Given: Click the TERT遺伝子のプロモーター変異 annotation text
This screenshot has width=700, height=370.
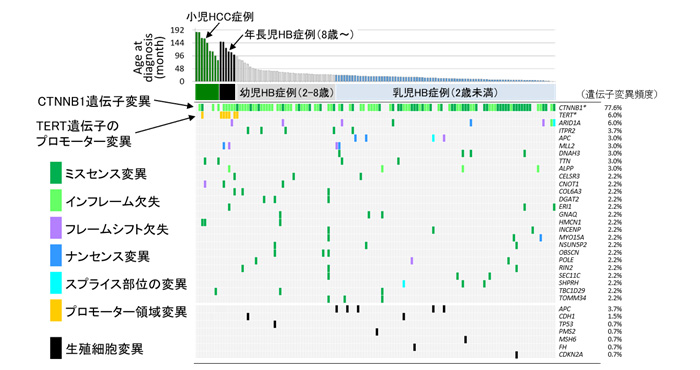Looking at the screenshot, I should [84, 133].
